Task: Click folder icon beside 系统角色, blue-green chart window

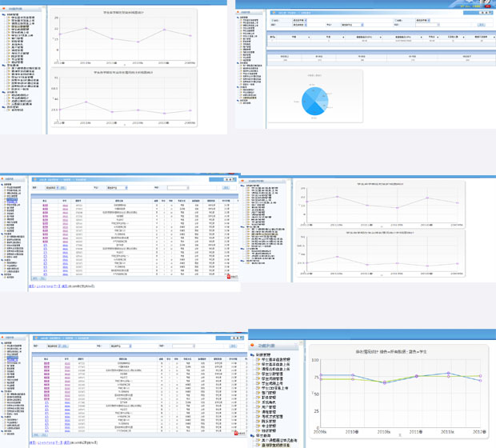Action: point(258,402)
